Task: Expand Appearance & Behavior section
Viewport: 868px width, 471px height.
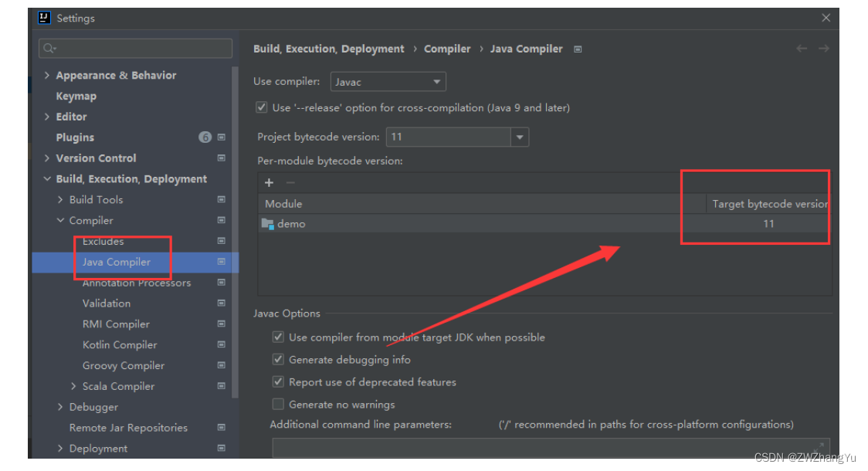Action: [x=46, y=75]
